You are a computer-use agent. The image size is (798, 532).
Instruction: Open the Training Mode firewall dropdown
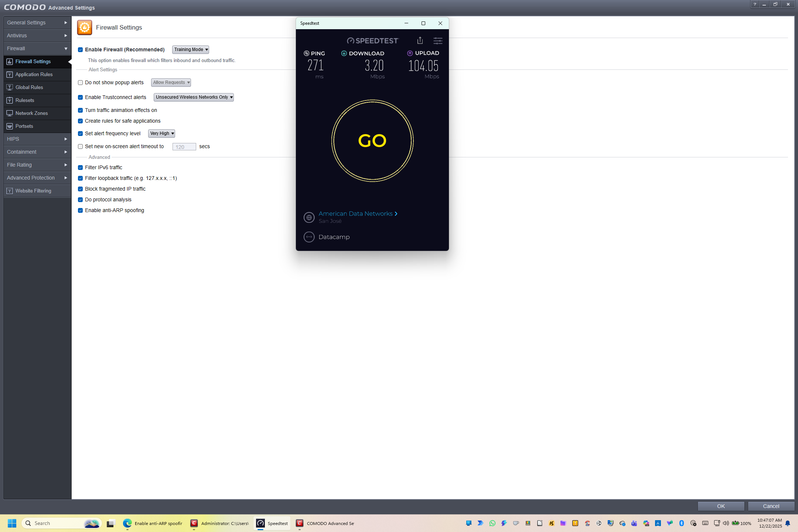click(x=190, y=50)
